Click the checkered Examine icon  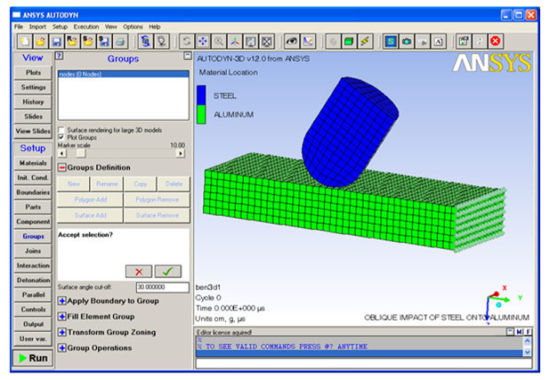point(267,41)
